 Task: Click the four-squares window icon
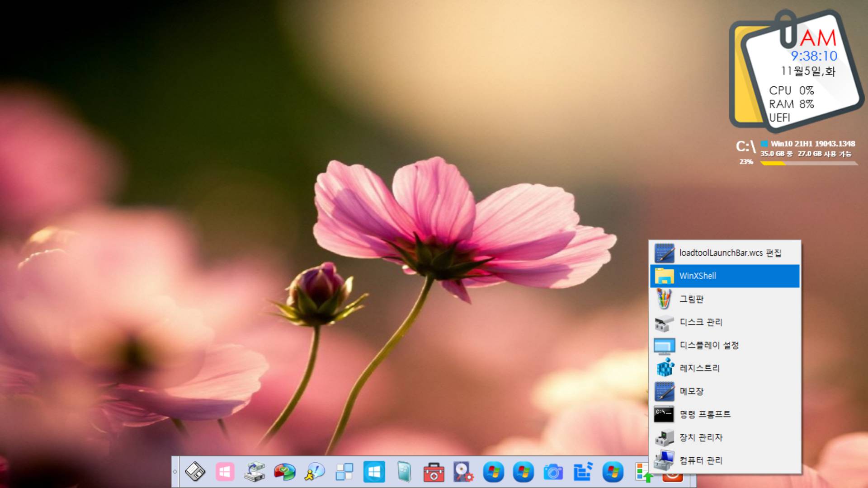(344, 472)
